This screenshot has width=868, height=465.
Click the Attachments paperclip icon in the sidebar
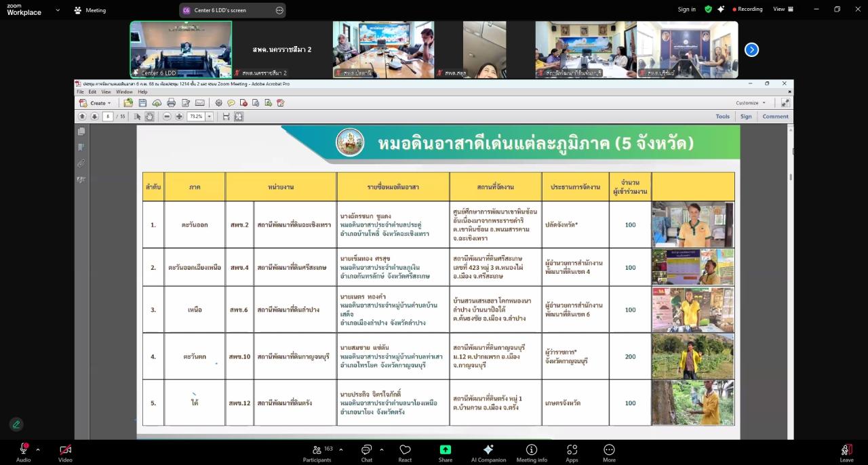[81, 162]
